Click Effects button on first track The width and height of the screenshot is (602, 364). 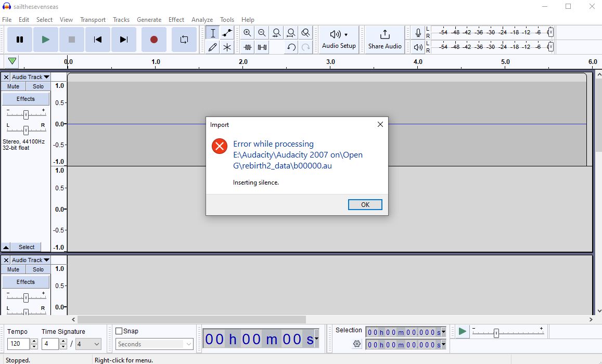point(25,99)
